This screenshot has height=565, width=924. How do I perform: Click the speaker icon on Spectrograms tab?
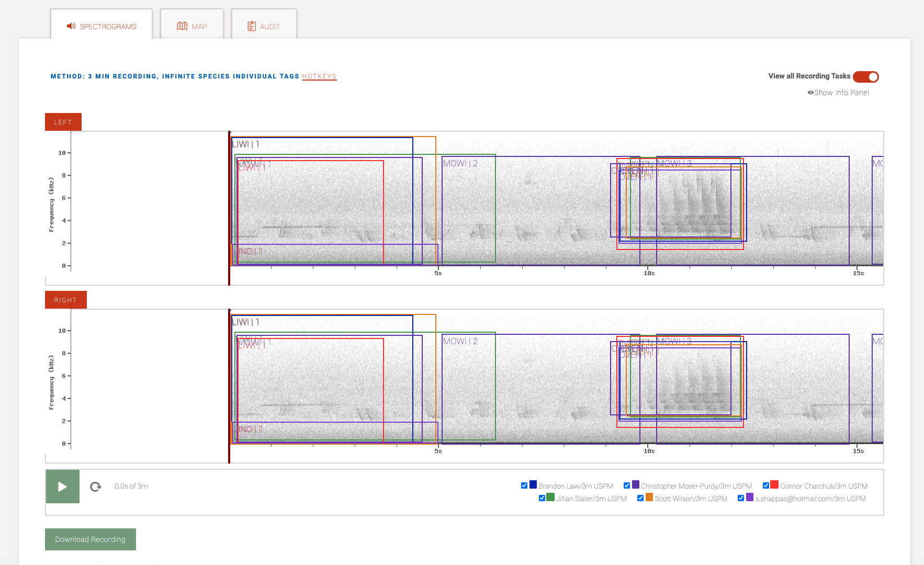(x=71, y=26)
